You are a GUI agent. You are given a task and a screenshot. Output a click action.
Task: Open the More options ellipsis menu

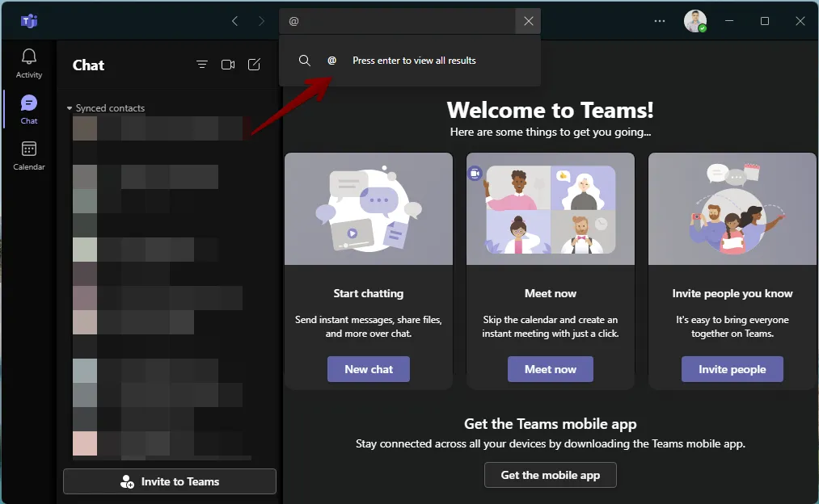[659, 20]
